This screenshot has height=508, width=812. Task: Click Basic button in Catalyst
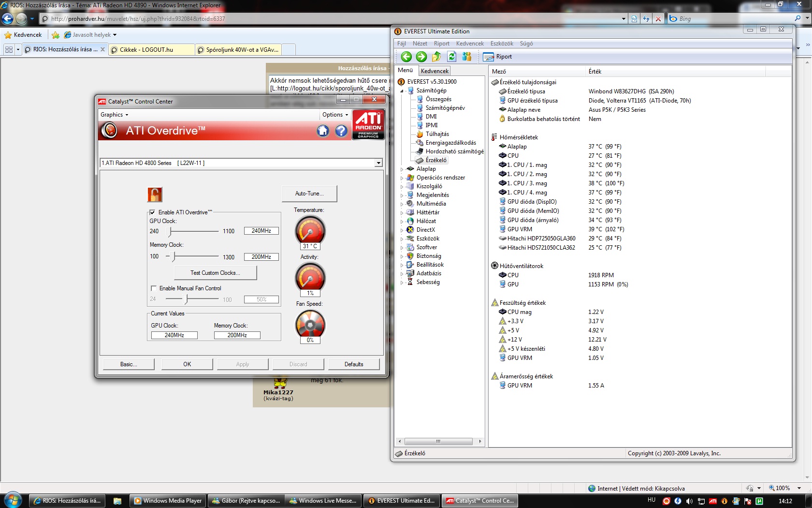[x=129, y=364]
